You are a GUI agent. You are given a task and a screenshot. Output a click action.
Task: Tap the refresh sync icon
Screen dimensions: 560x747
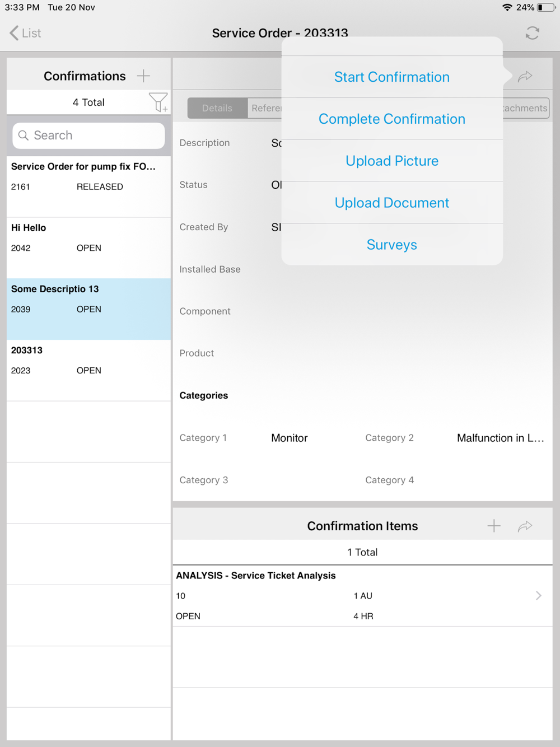coord(532,33)
